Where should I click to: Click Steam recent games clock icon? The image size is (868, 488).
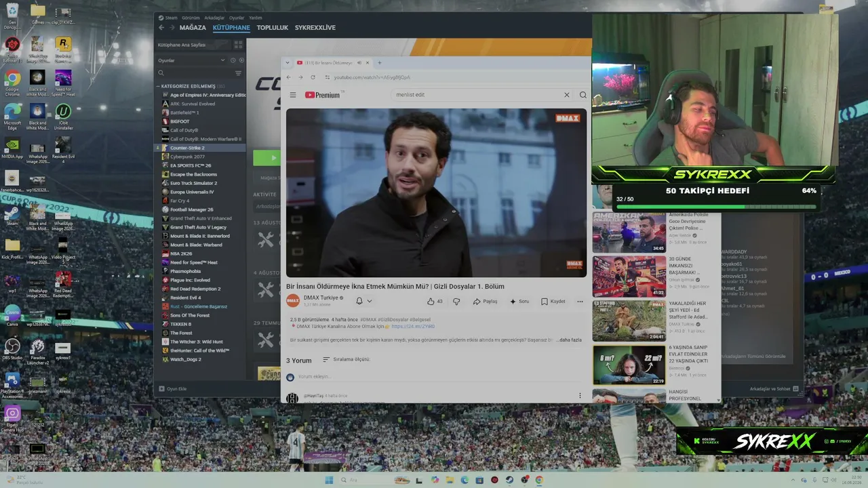(x=233, y=60)
